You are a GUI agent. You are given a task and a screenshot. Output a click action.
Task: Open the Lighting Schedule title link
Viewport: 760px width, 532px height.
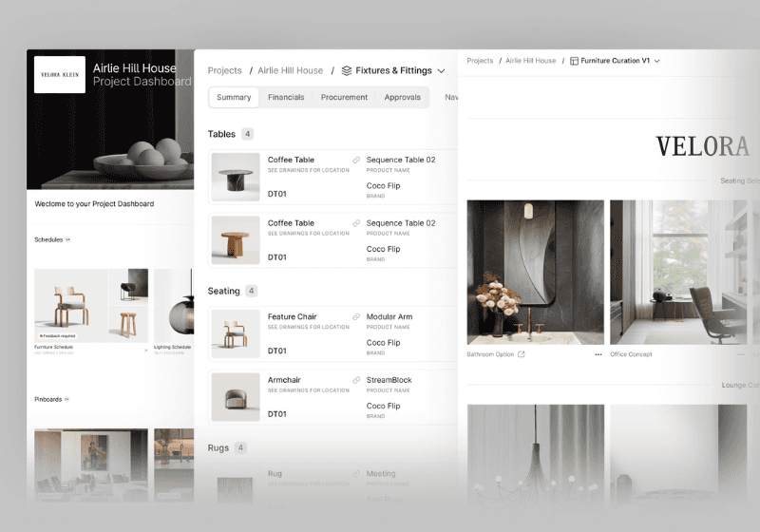tap(172, 347)
